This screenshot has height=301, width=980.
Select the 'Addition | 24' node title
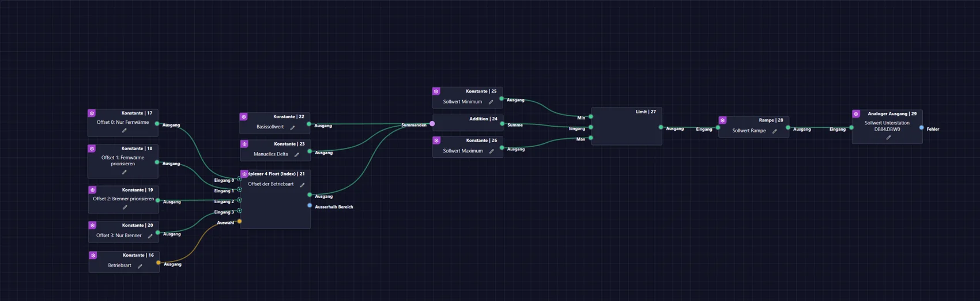click(x=483, y=119)
